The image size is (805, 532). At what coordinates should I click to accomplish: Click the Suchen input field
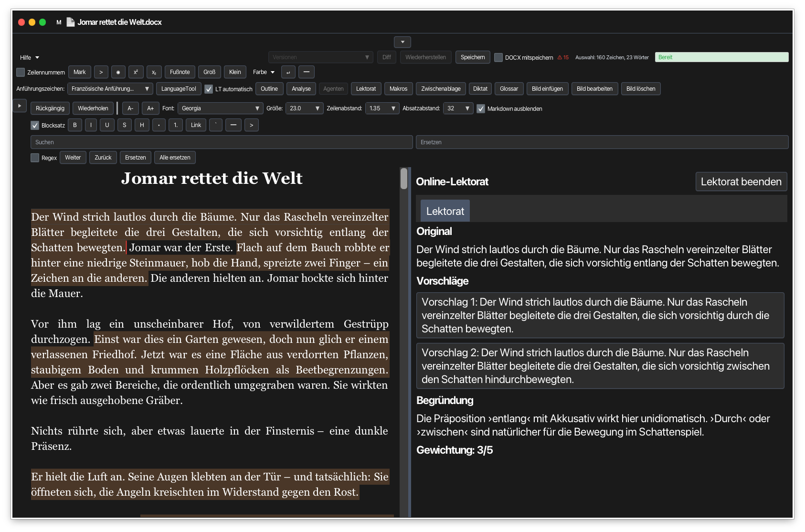tap(222, 142)
